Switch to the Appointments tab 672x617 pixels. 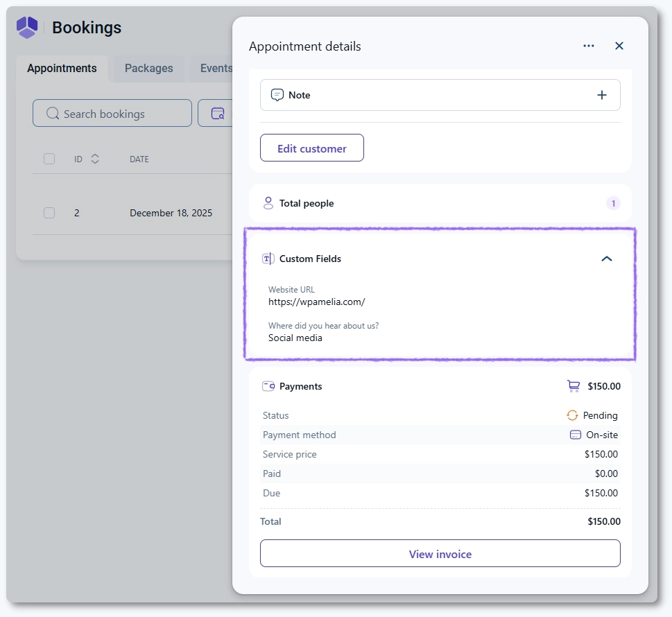click(x=62, y=69)
